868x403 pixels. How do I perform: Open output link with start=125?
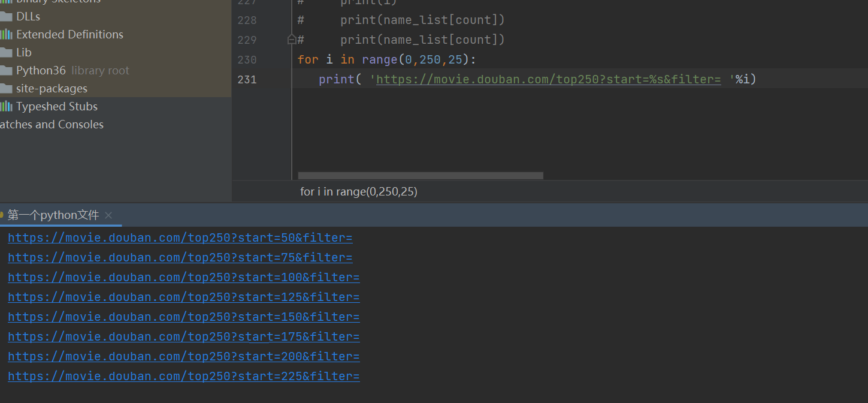tap(184, 297)
